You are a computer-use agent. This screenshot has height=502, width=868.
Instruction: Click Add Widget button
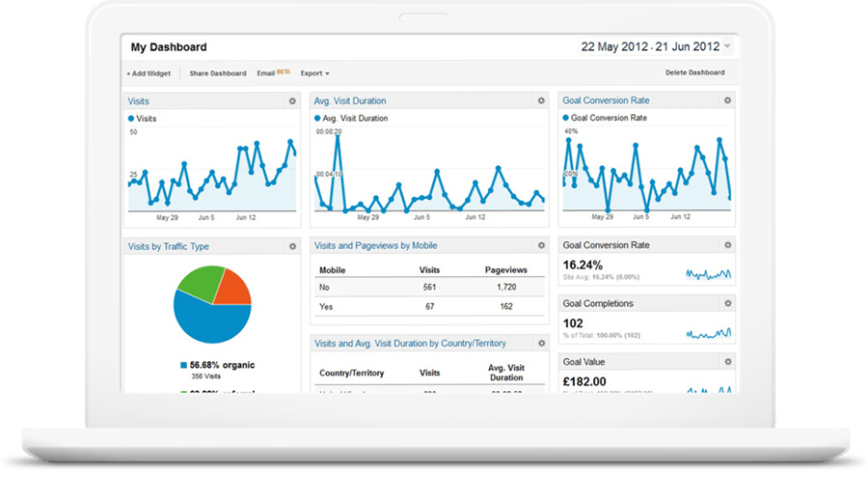click(149, 73)
